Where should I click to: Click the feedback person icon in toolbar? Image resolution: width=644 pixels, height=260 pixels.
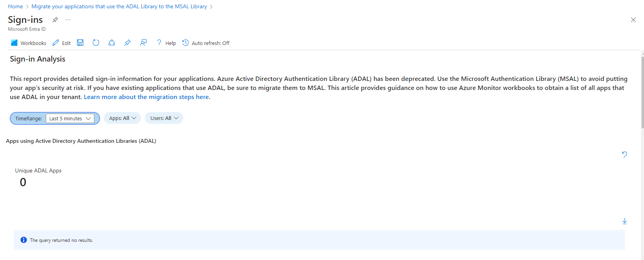[x=143, y=43]
